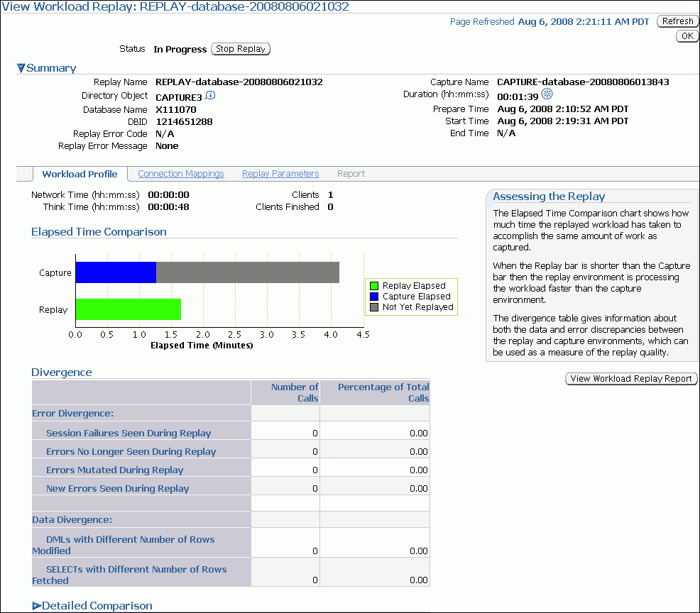
Task: Click the Elapsed Time (Minutes) axis label
Action: [x=202, y=346]
